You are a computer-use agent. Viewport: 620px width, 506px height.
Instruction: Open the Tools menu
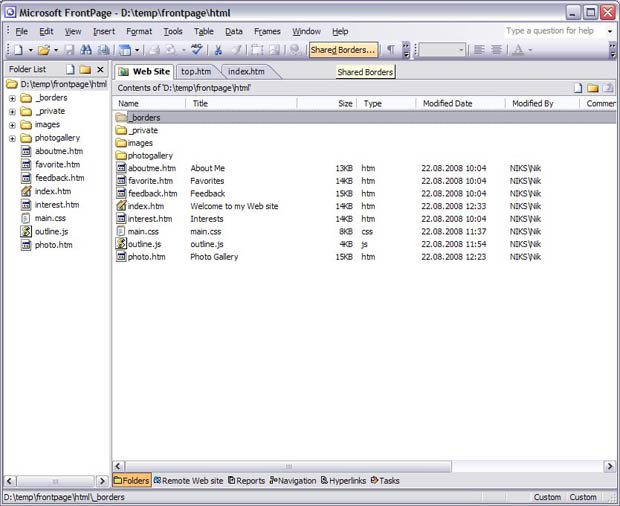[x=173, y=31]
